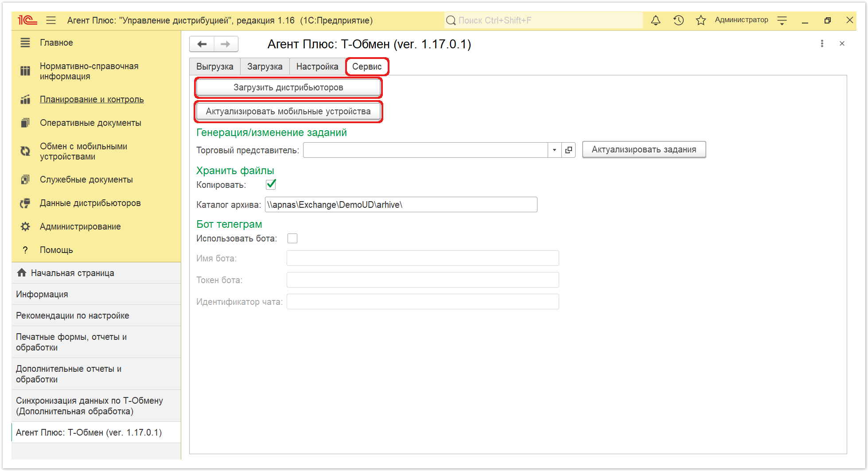Open the Торговый представитель record with open button

point(568,150)
